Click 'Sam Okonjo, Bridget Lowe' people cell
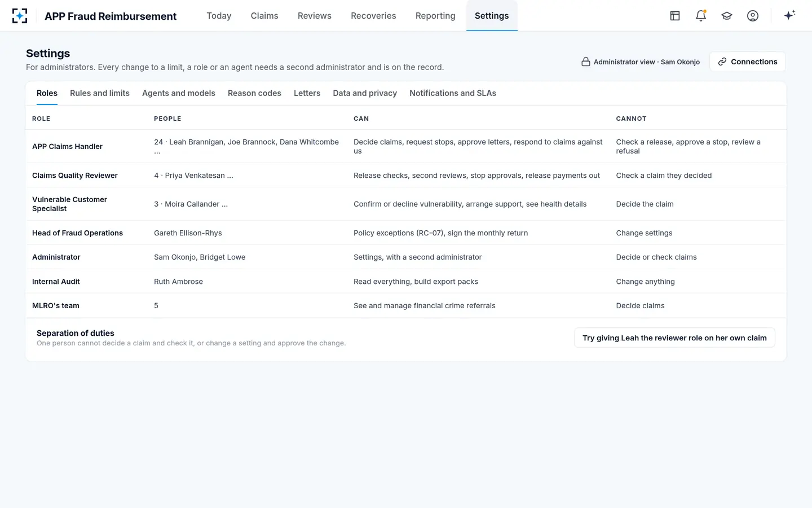This screenshot has height=508, width=812. [200, 257]
